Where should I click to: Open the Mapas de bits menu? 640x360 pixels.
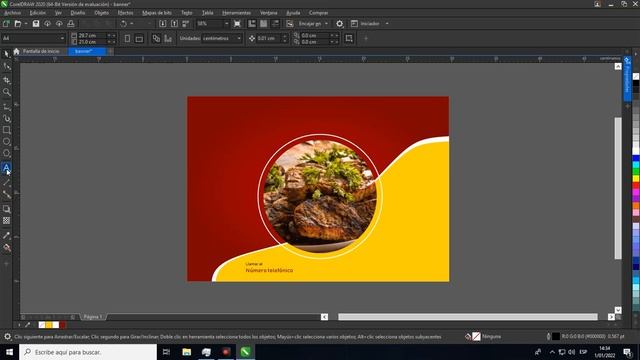tap(157, 13)
